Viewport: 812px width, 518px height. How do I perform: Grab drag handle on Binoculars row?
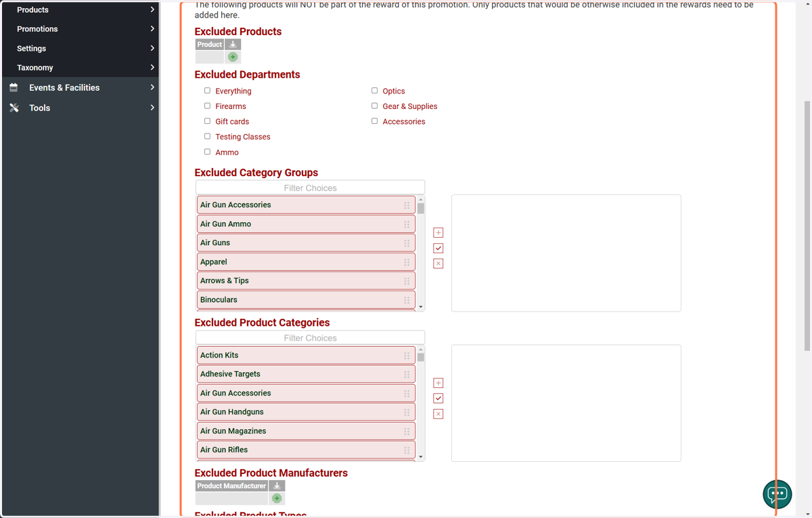(407, 300)
